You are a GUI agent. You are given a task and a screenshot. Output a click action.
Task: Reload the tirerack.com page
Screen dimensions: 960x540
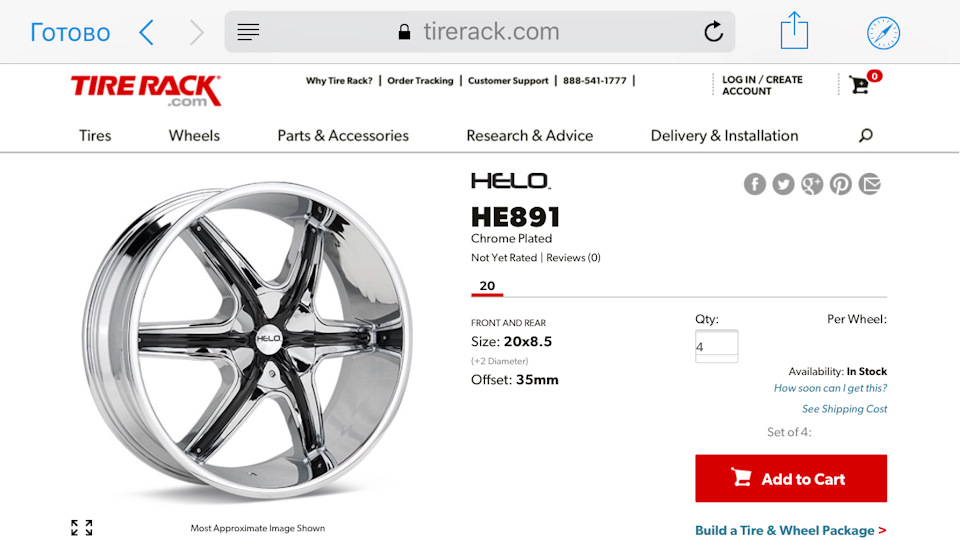tap(713, 32)
